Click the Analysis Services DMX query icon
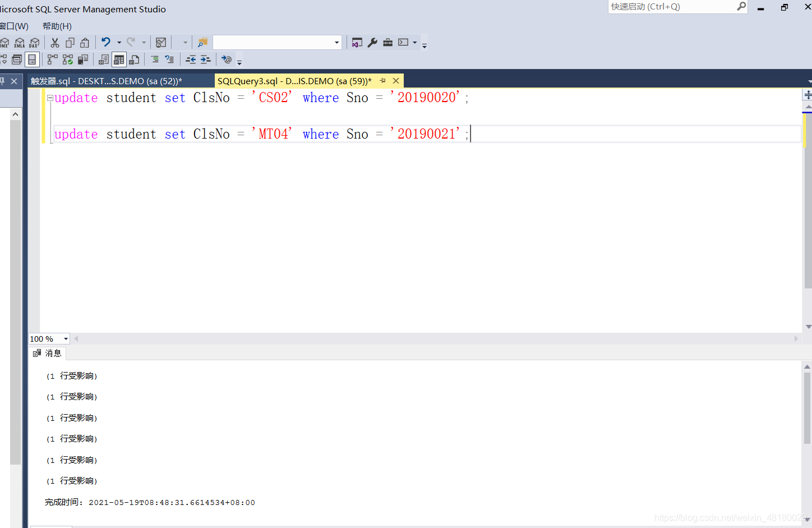The image size is (812, 528). 4,43
